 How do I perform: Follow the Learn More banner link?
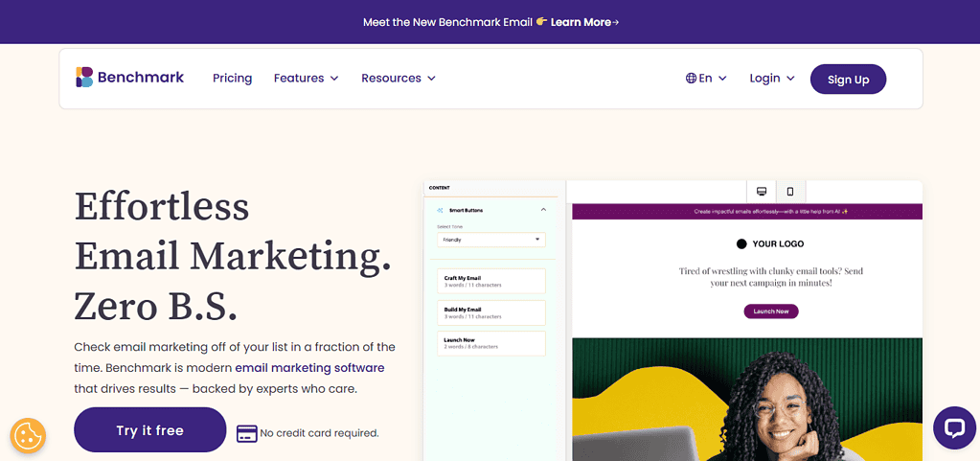click(584, 22)
